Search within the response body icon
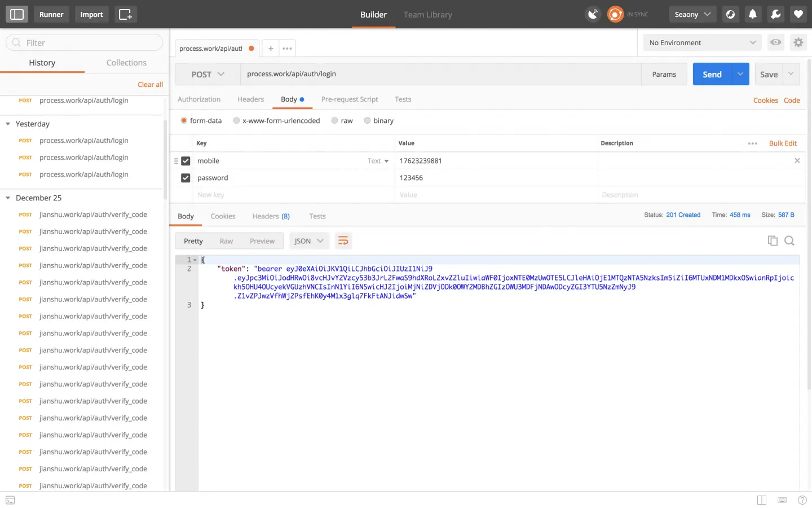This screenshot has height=508, width=812. pos(789,241)
